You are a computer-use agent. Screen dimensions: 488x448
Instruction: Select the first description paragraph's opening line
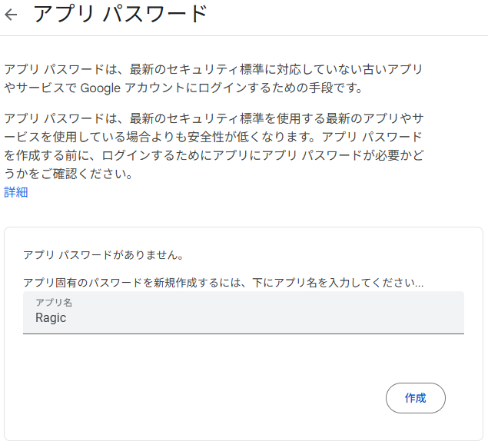click(213, 69)
